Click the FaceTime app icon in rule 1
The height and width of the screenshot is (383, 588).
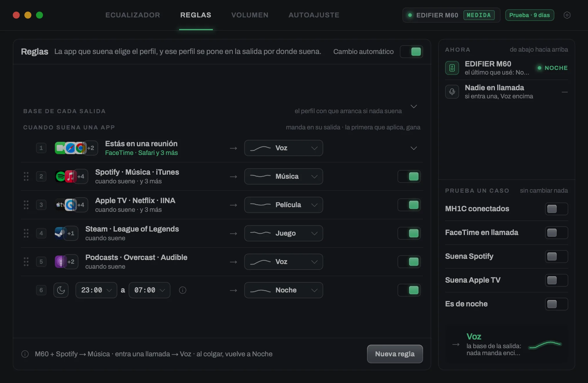(x=60, y=148)
